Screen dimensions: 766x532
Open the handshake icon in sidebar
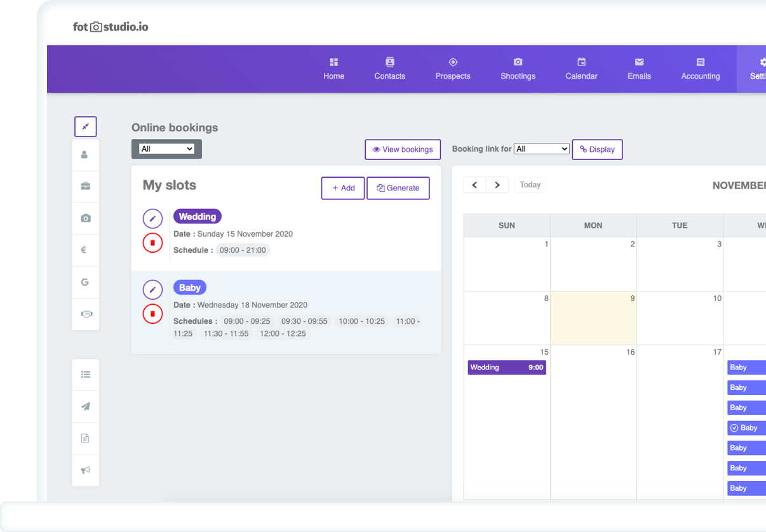pos(85,314)
